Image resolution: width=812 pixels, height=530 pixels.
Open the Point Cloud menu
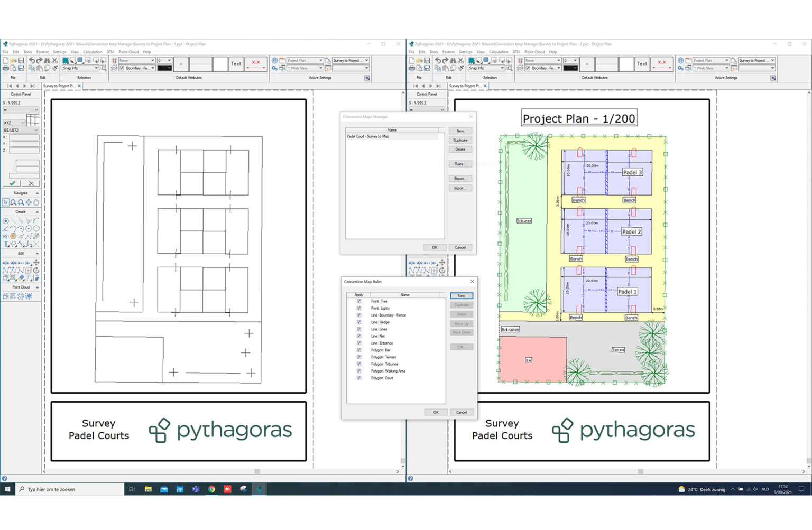(128, 52)
